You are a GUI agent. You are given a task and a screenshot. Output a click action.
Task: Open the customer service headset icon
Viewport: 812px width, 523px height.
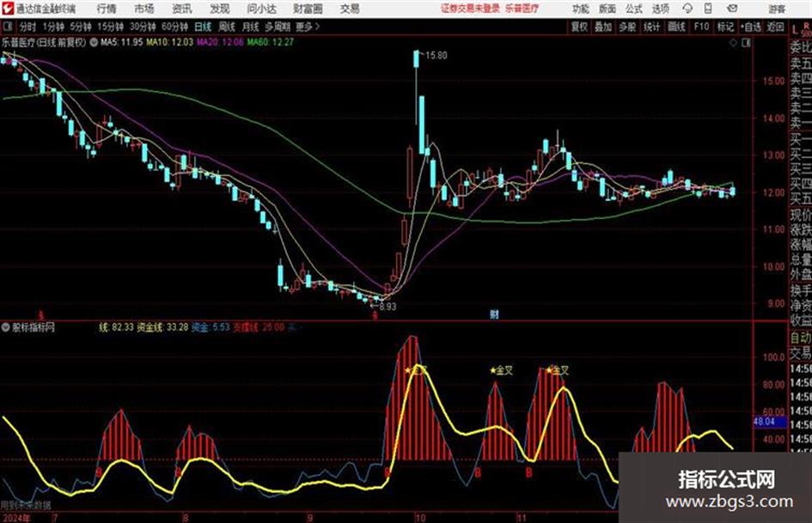point(687,9)
